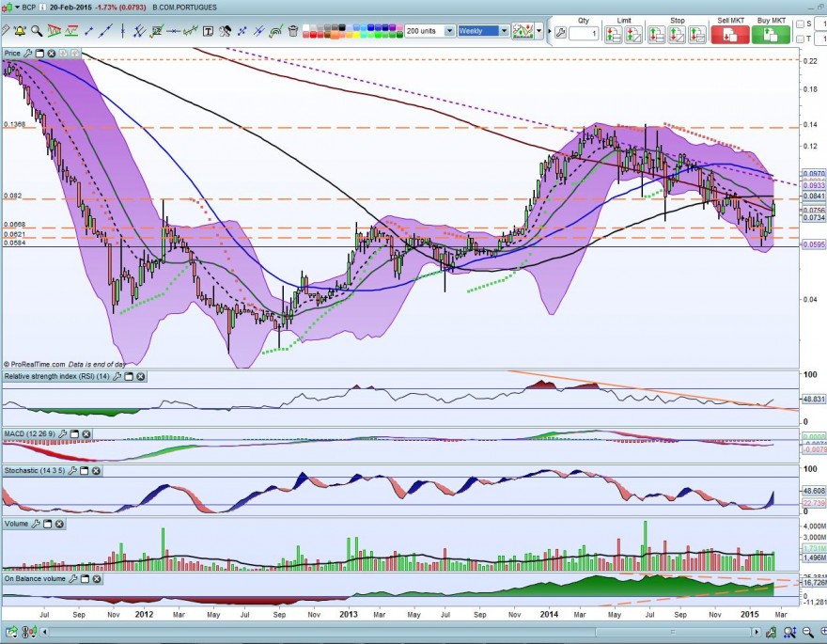The height and width of the screenshot is (644, 827).
Task: Select the parallel channel lines tool
Action: click(139, 31)
